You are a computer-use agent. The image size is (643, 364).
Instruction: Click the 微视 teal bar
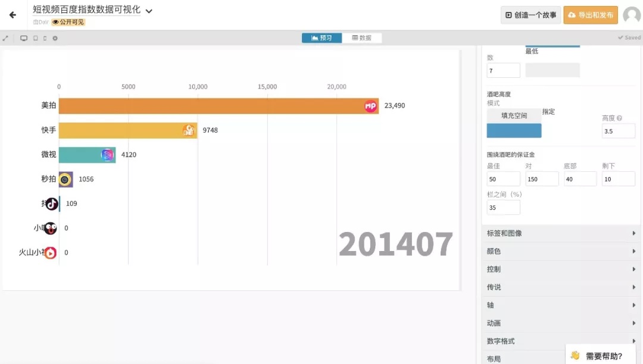[87, 155]
